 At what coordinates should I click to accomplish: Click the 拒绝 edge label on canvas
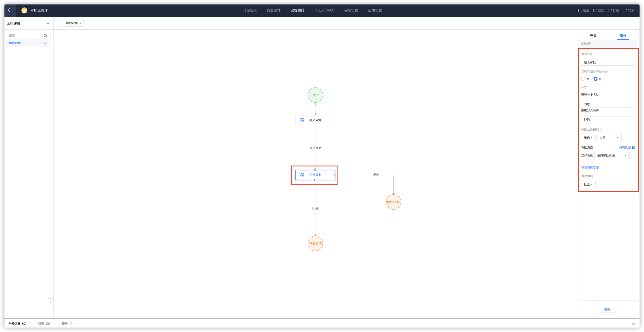pos(376,175)
